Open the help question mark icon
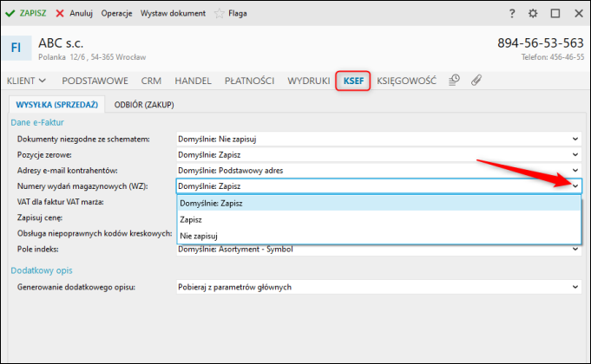 513,14
